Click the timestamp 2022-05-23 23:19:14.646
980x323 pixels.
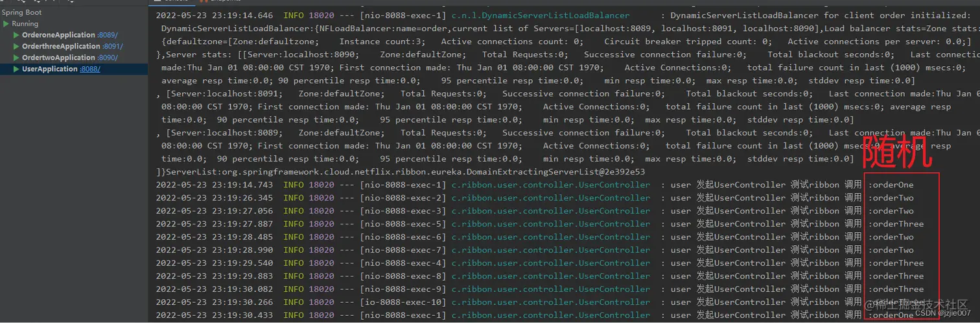pyautogui.click(x=215, y=16)
